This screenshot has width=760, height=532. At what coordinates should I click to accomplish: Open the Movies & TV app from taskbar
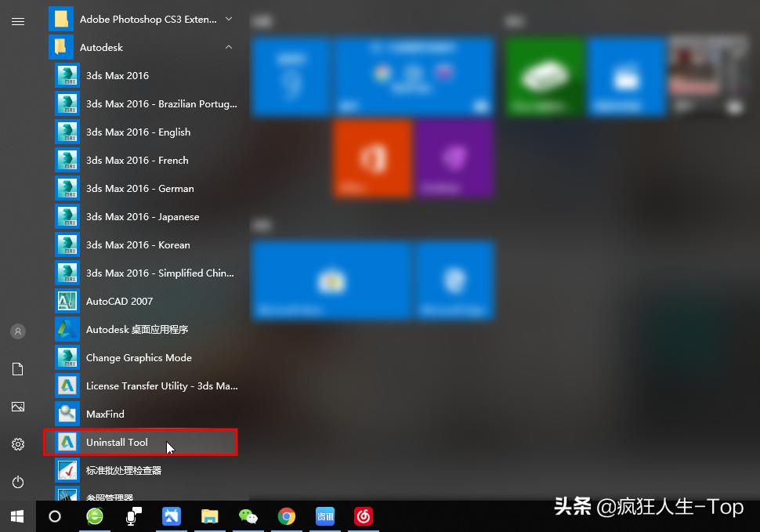click(x=171, y=516)
